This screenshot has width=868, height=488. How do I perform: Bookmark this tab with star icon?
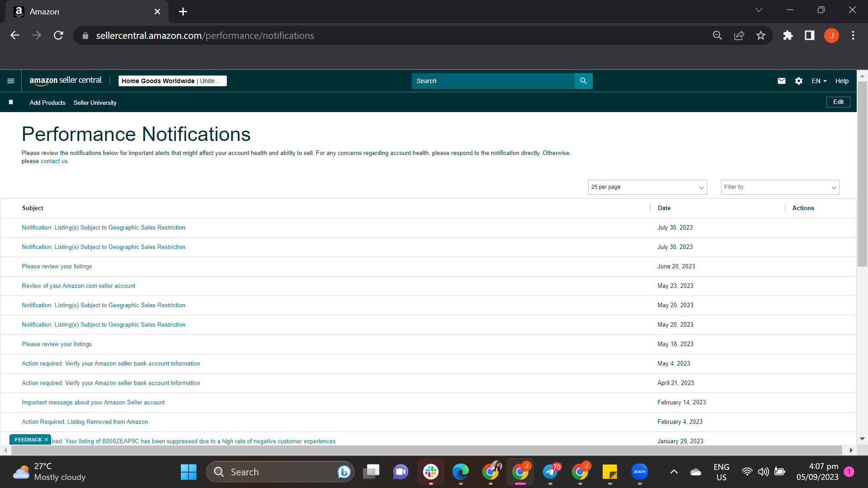(761, 35)
